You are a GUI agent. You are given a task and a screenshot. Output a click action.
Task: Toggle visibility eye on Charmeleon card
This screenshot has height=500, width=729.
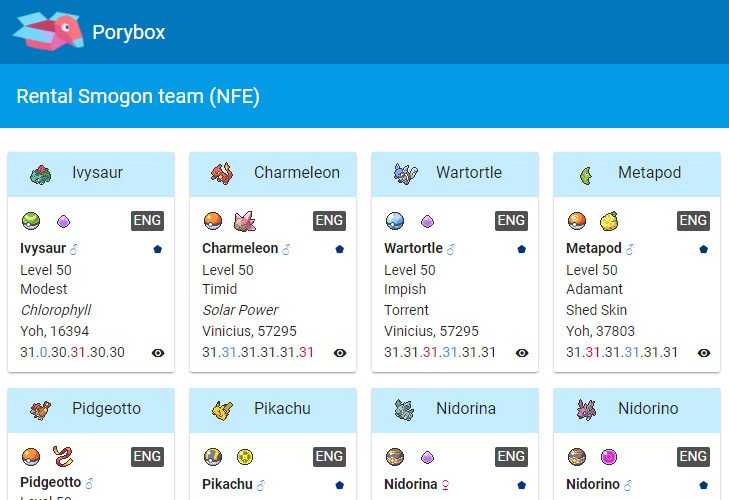pos(340,352)
